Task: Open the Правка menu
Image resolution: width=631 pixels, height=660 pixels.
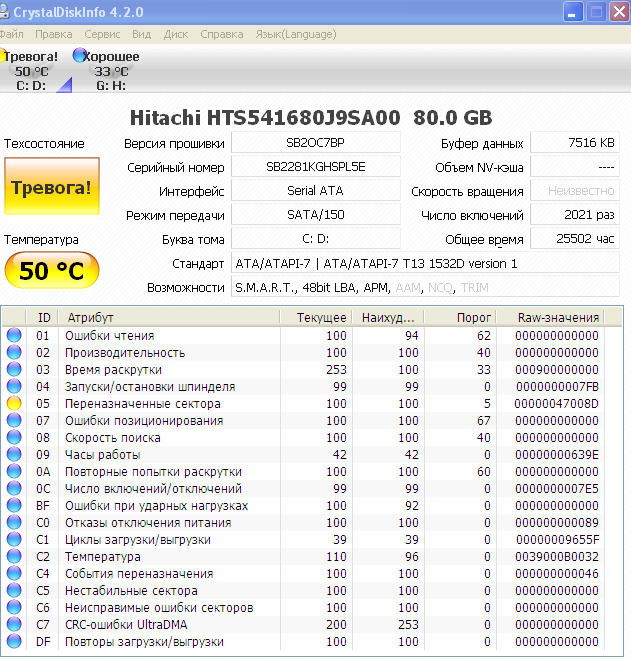Action: point(53,34)
